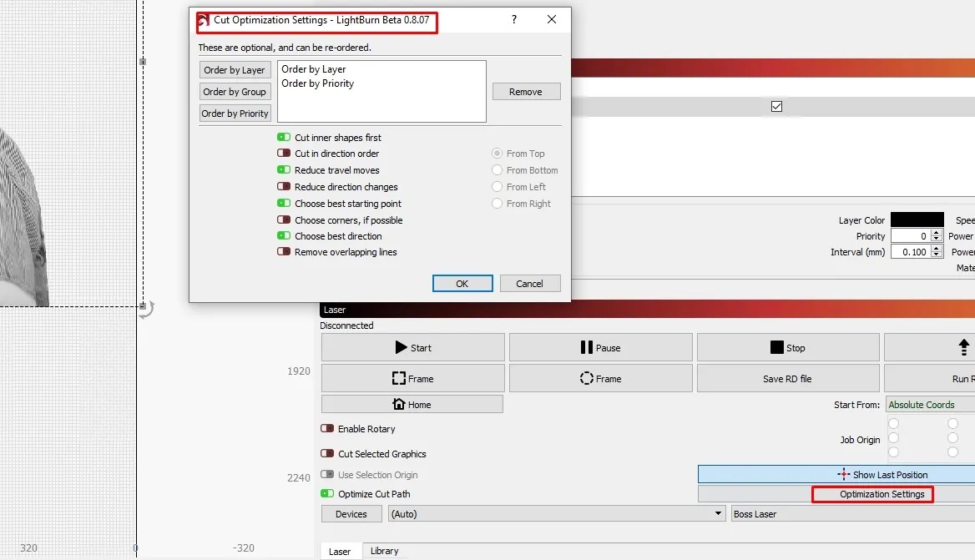Viewport: 975px width, 560px height.
Task: Click the selection's right-middle resize handle
Action: (x=143, y=62)
